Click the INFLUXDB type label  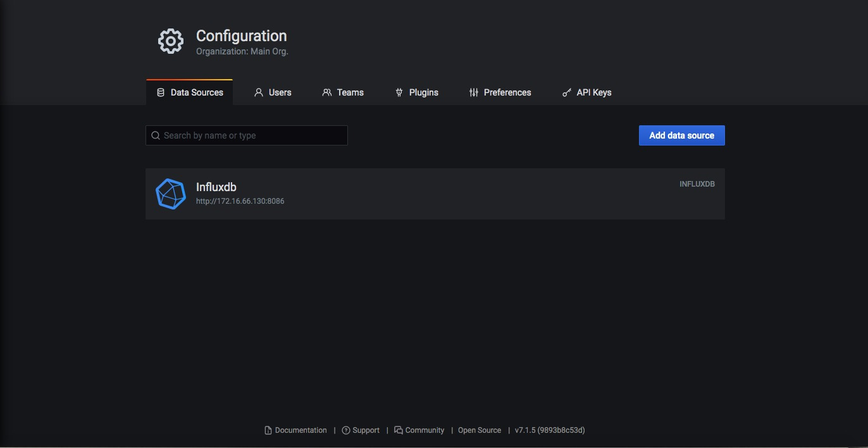697,184
